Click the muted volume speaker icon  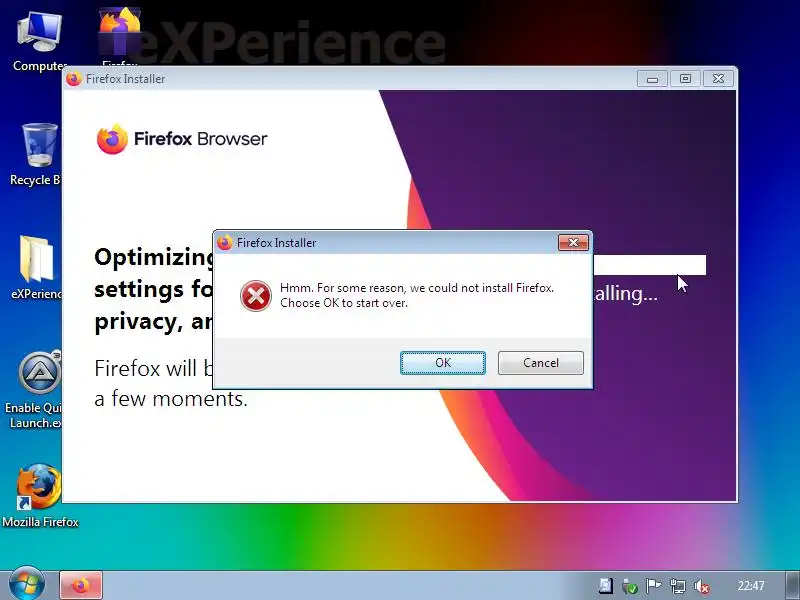pos(702,586)
